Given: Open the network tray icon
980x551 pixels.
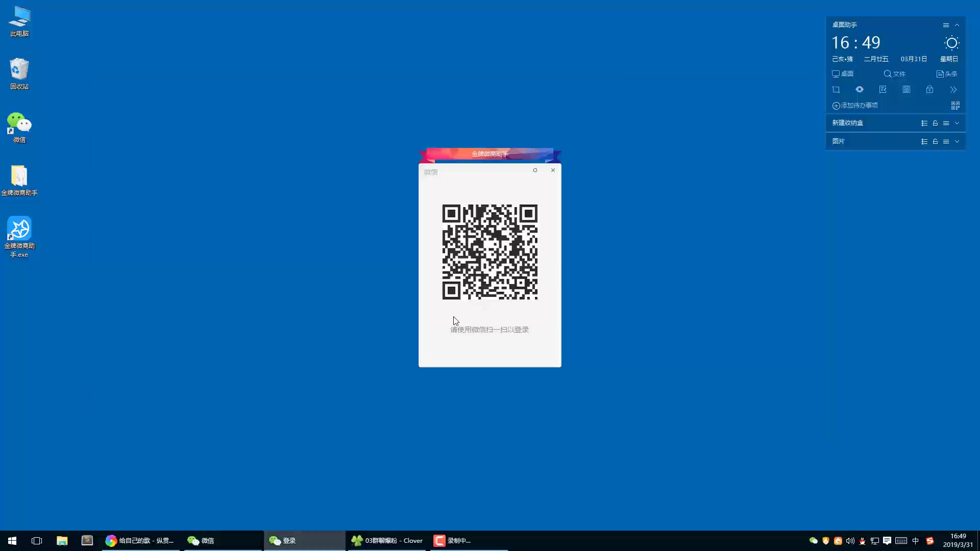Looking at the screenshot, I should [875, 541].
